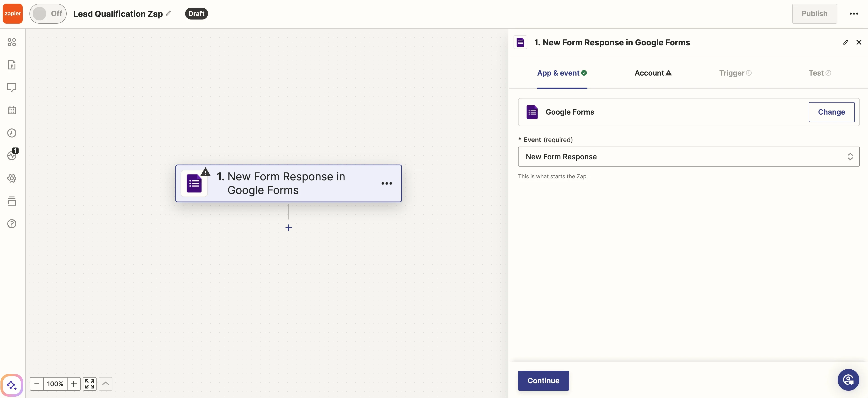
Task: Click the Continue button
Action: pos(543,381)
